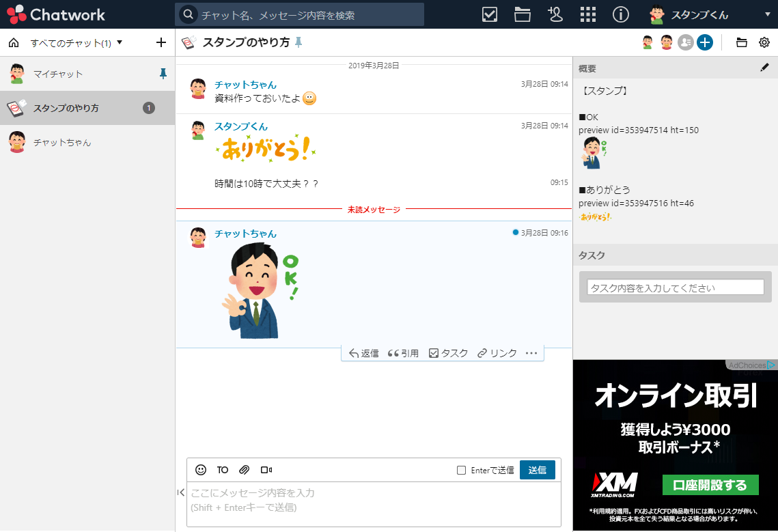Add a member with the blue plus button

point(704,42)
